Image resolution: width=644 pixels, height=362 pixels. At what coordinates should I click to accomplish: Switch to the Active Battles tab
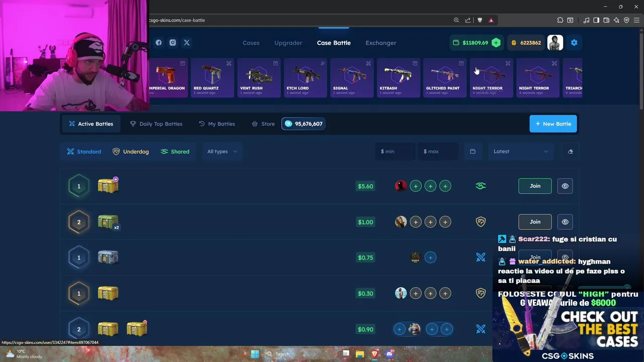(x=91, y=124)
